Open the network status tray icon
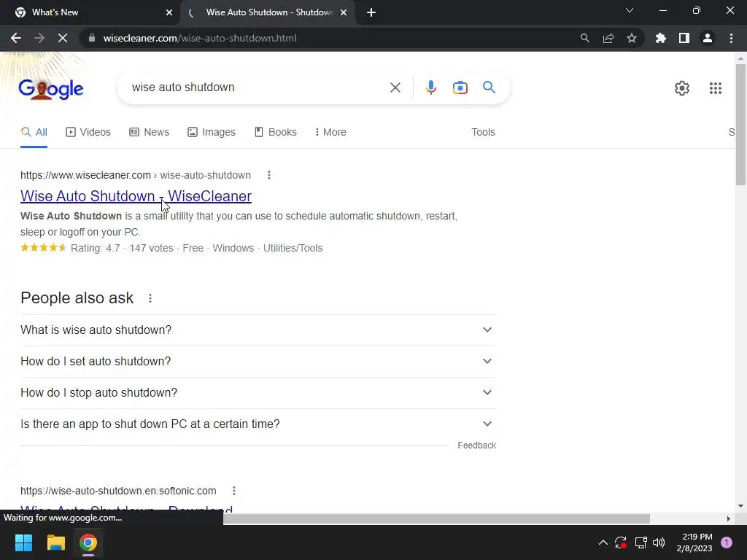The image size is (747, 560). [640, 542]
